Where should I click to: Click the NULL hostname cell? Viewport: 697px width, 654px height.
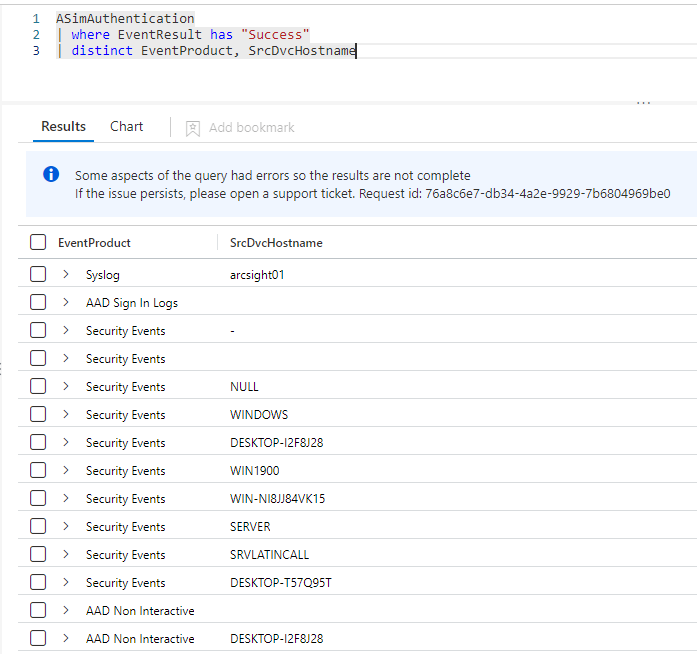coord(244,387)
